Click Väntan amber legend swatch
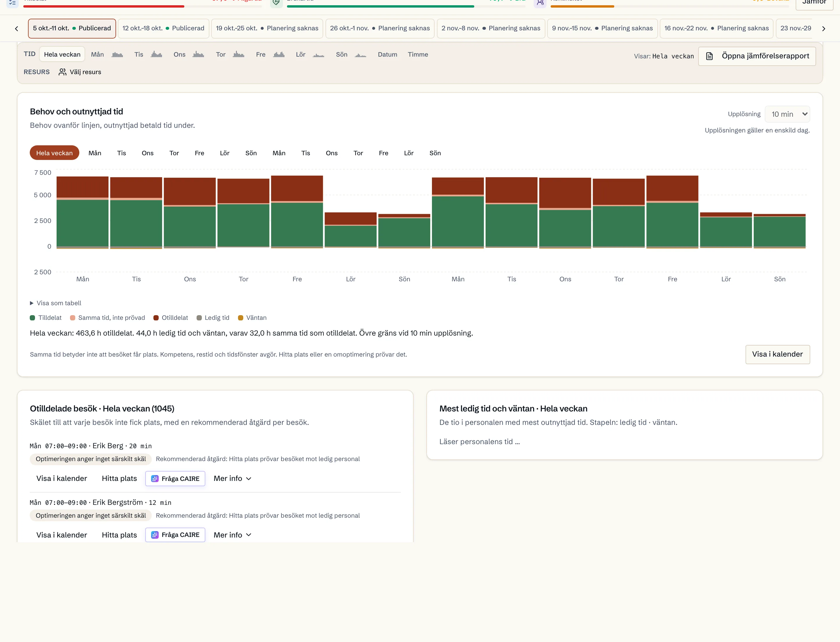 241,318
